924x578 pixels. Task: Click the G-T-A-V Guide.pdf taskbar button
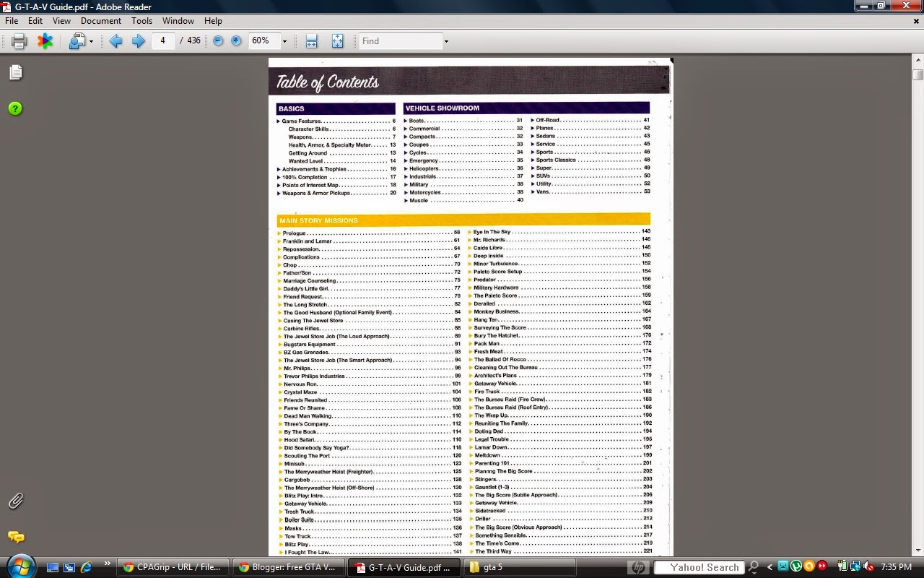click(x=404, y=567)
